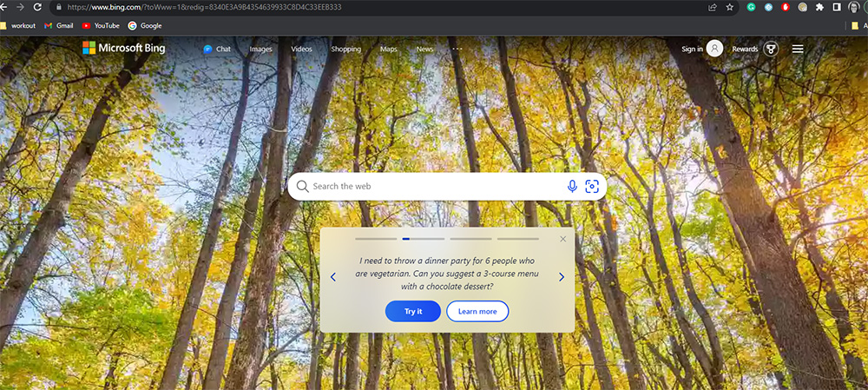Go to the Images tab

260,49
